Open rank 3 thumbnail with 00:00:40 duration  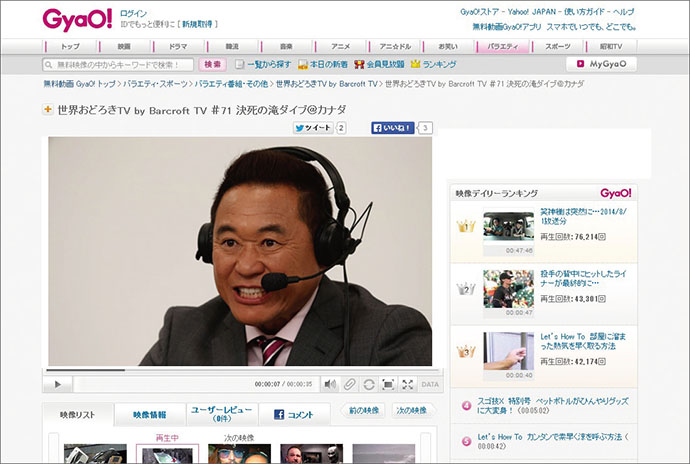pos(508,352)
